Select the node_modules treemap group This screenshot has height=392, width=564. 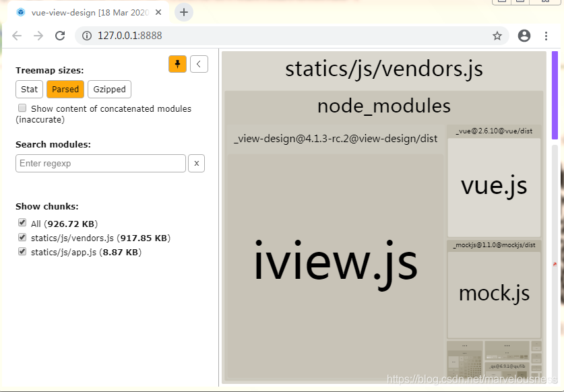click(x=384, y=106)
